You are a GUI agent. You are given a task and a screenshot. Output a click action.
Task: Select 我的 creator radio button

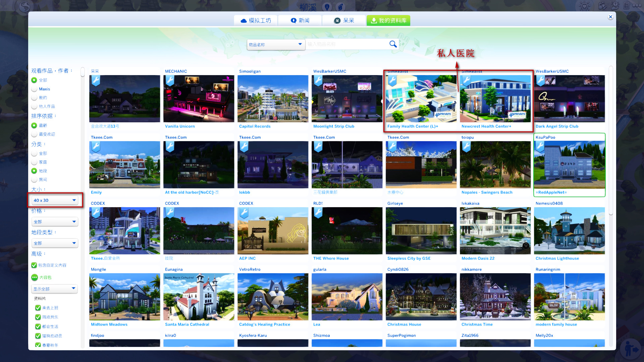click(34, 98)
